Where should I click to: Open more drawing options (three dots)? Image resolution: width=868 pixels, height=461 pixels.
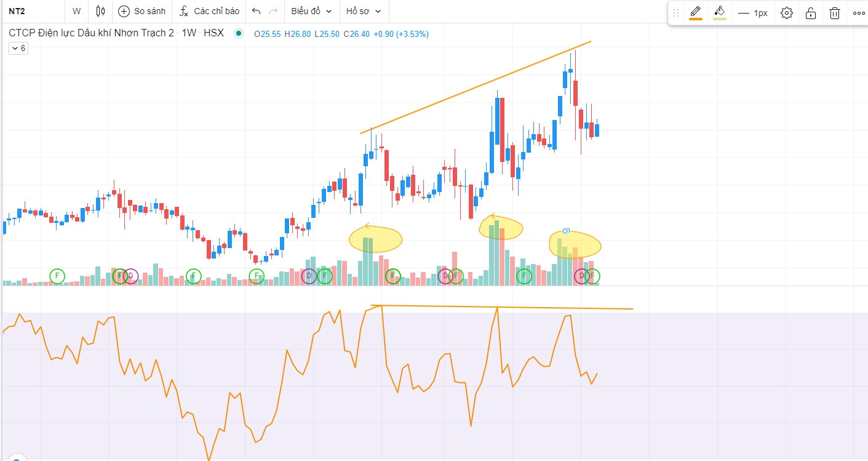tap(859, 13)
